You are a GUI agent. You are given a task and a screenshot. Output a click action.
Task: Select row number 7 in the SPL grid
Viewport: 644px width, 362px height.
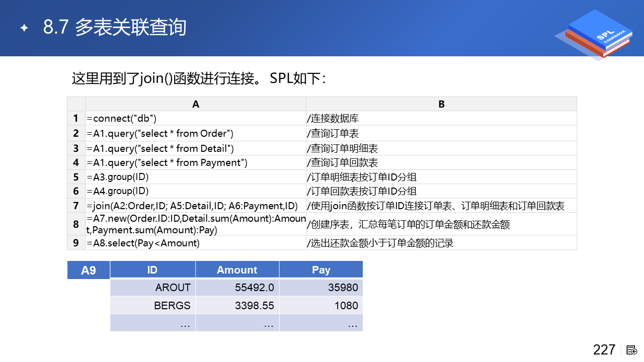(x=76, y=206)
